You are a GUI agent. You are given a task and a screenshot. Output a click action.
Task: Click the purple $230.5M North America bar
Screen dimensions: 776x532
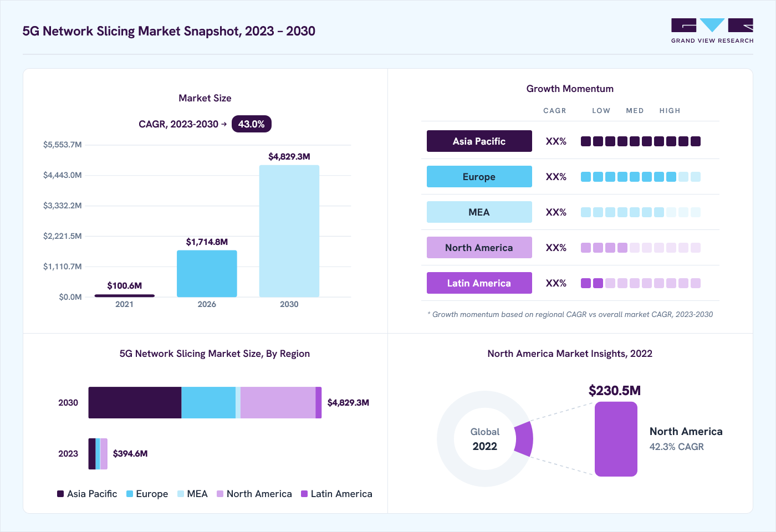(616, 439)
